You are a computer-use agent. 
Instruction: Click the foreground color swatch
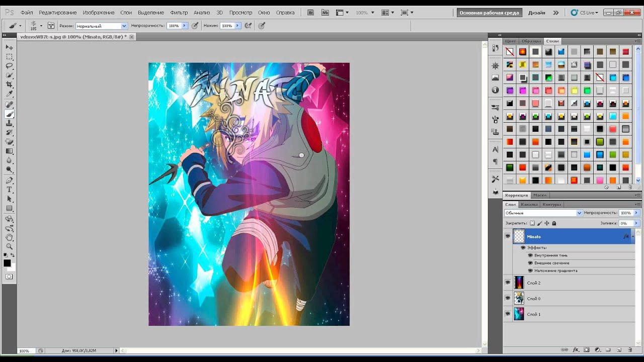tap(7, 263)
